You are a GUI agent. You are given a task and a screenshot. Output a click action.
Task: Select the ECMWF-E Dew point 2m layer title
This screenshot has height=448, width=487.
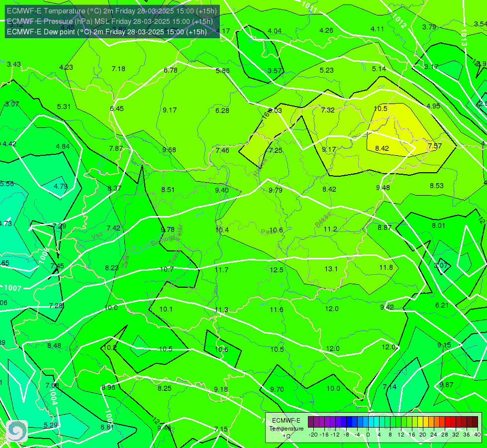coord(107,32)
